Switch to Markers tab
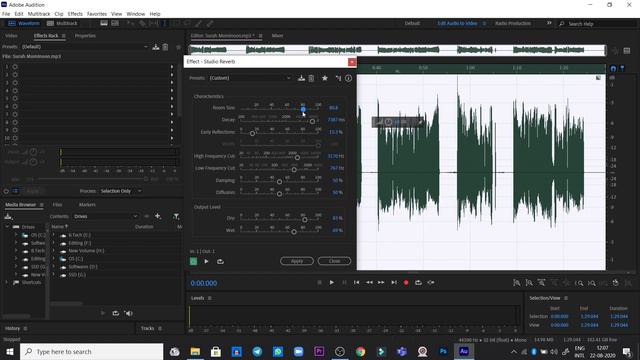The image size is (640, 360). tap(87, 204)
